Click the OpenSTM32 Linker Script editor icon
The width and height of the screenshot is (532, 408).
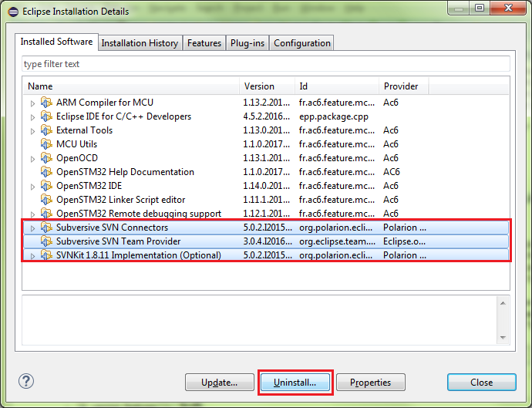(x=46, y=200)
